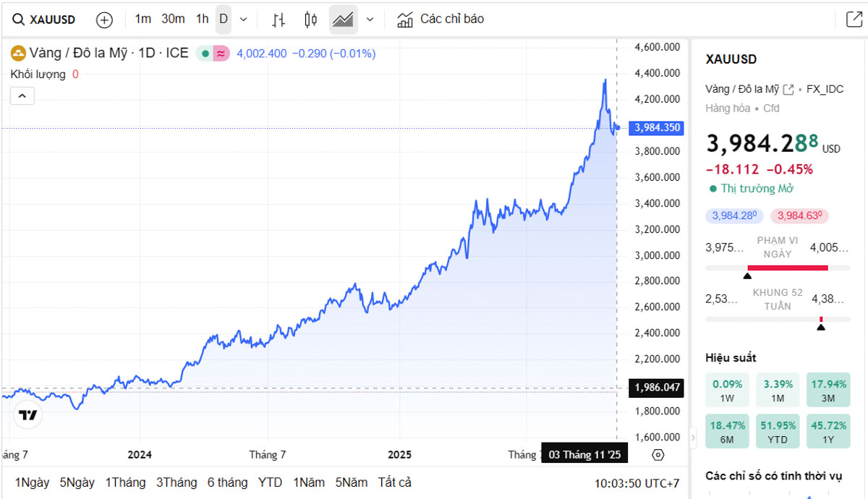The width and height of the screenshot is (868, 499).
Task: Open the Vàng / Đô la Mỹ external link
Action: pos(788,89)
